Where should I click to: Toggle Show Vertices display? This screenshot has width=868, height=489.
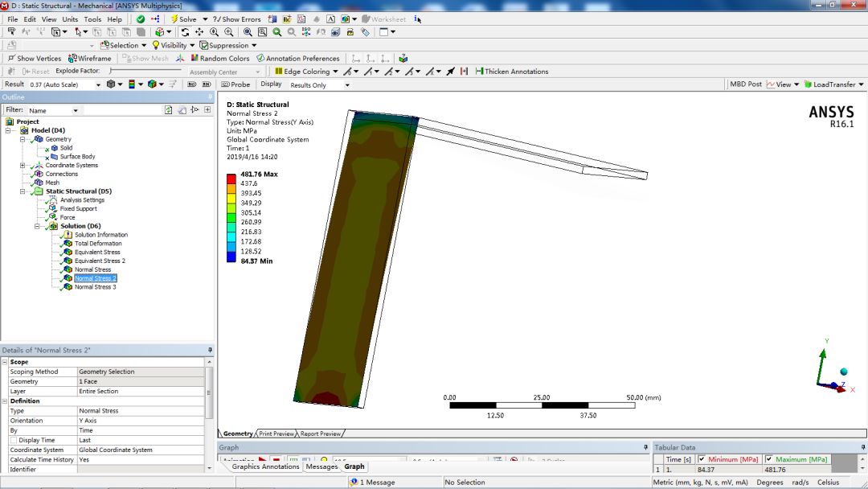click(34, 58)
